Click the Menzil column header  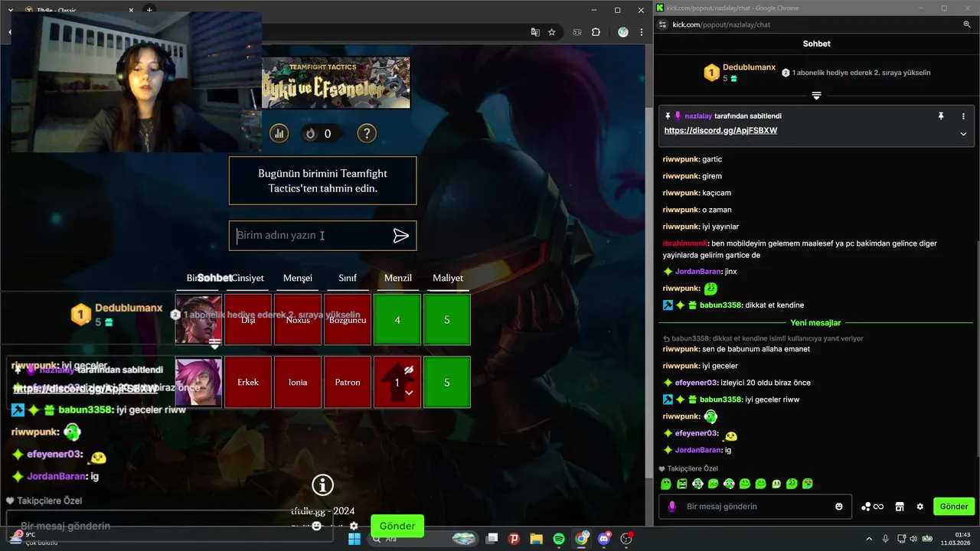(397, 278)
